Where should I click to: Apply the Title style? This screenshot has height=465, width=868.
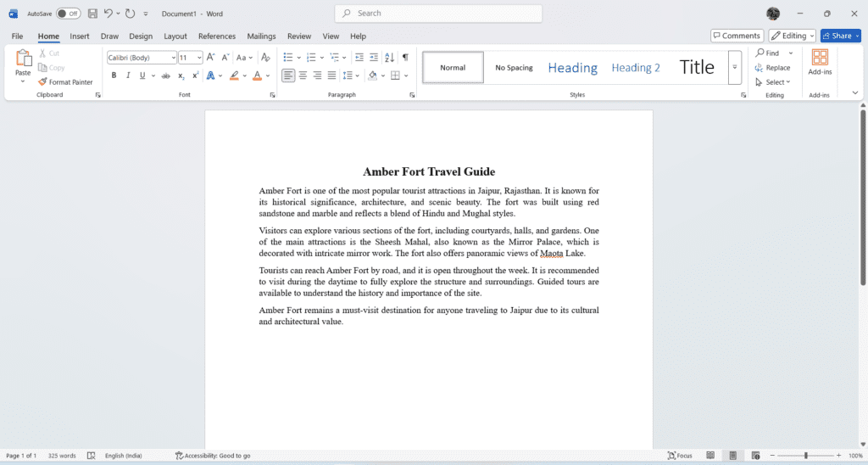click(x=697, y=68)
